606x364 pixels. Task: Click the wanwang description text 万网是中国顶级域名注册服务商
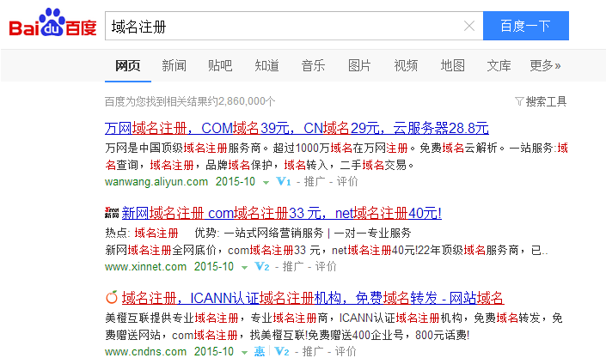[183, 149]
